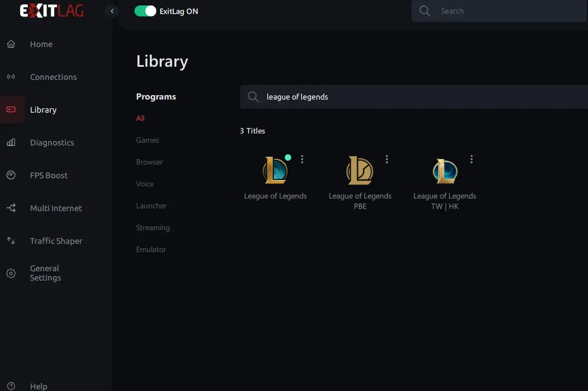This screenshot has width=588, height=391.
Task: Select Library in the sidebar
Action: coord(43,109)
